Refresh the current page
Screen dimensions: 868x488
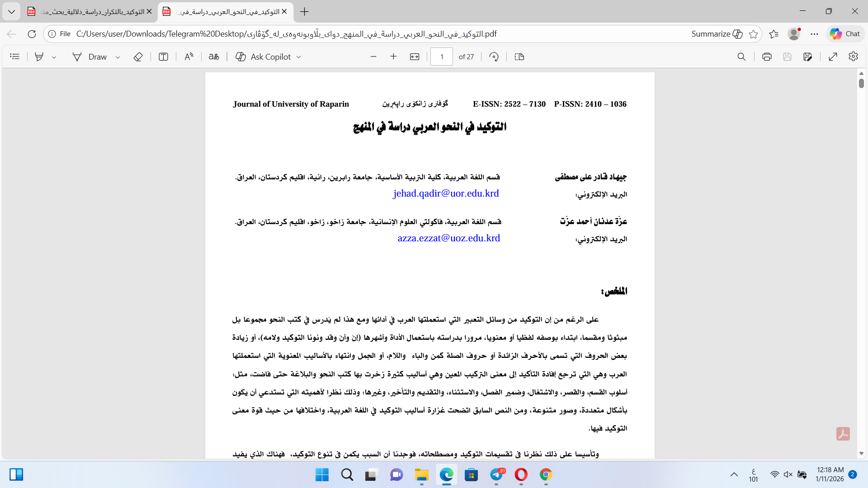(x=32, y=34)
